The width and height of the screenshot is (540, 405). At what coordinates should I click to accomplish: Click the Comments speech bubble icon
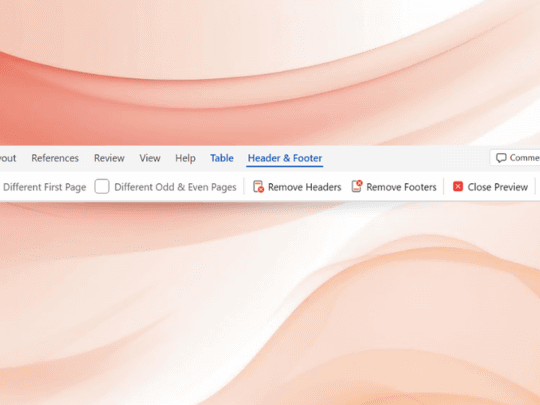pyautogui.click(x=501, y=158)
